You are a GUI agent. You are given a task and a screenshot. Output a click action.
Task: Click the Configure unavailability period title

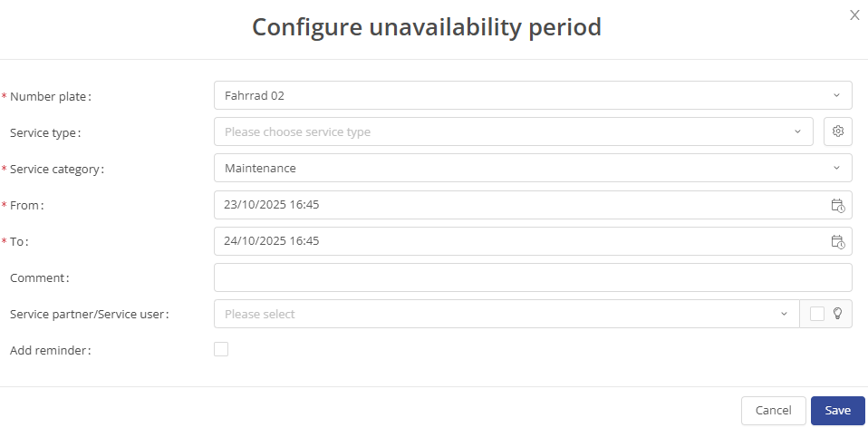coord(427,27)
